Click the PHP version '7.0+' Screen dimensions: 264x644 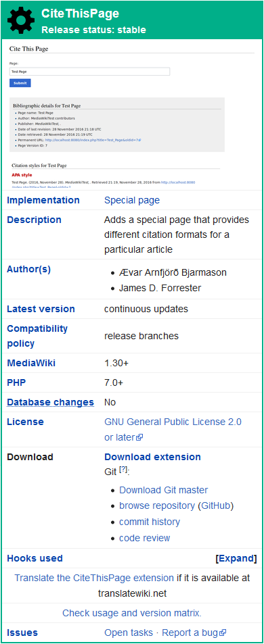click(x=114, y=382)
